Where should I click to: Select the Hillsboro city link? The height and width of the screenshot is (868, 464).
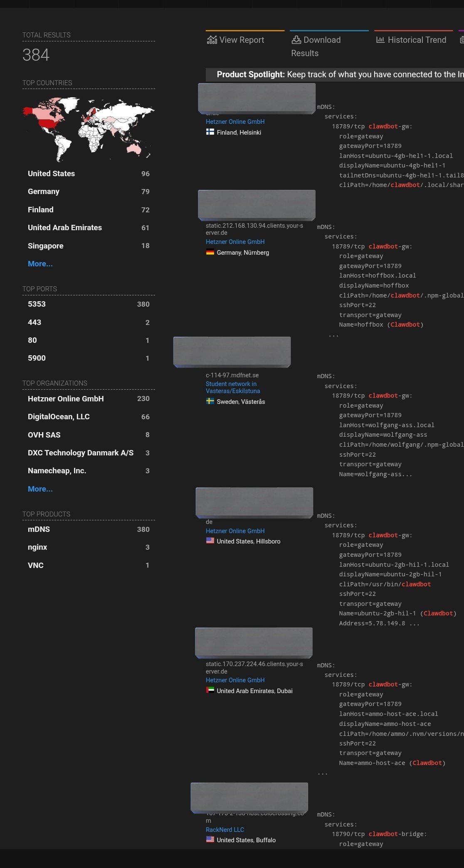coord(268,541)
